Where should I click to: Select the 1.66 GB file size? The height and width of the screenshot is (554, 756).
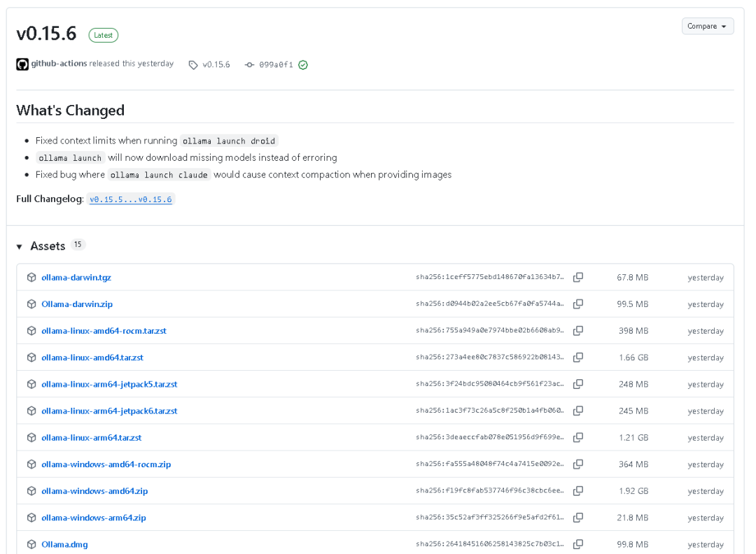633,357
